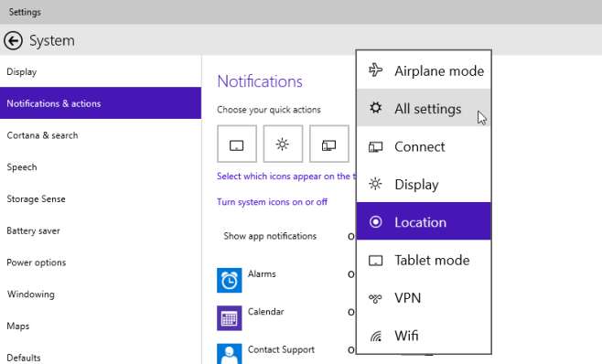The image size is (602, 364).
Task: Open Turn system icons on or off
Action: click(273, 202)
